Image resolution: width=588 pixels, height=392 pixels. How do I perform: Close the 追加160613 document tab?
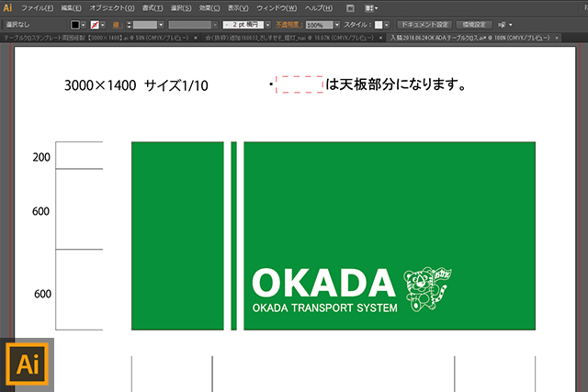(380, 38)
